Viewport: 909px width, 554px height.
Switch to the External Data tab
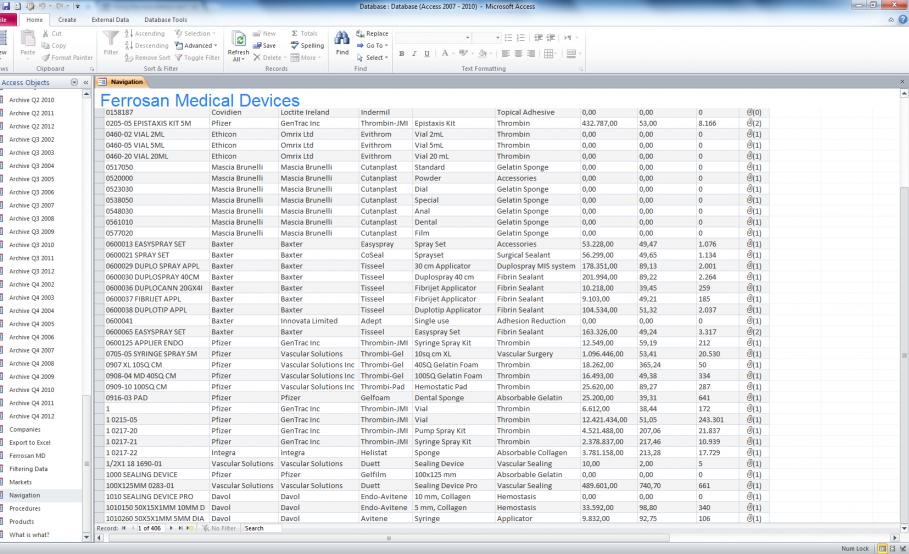point(110,20)
